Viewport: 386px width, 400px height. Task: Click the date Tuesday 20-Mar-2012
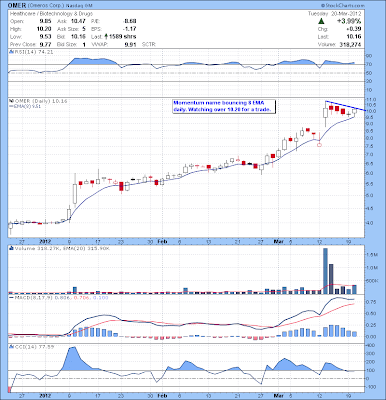(334, 14)
